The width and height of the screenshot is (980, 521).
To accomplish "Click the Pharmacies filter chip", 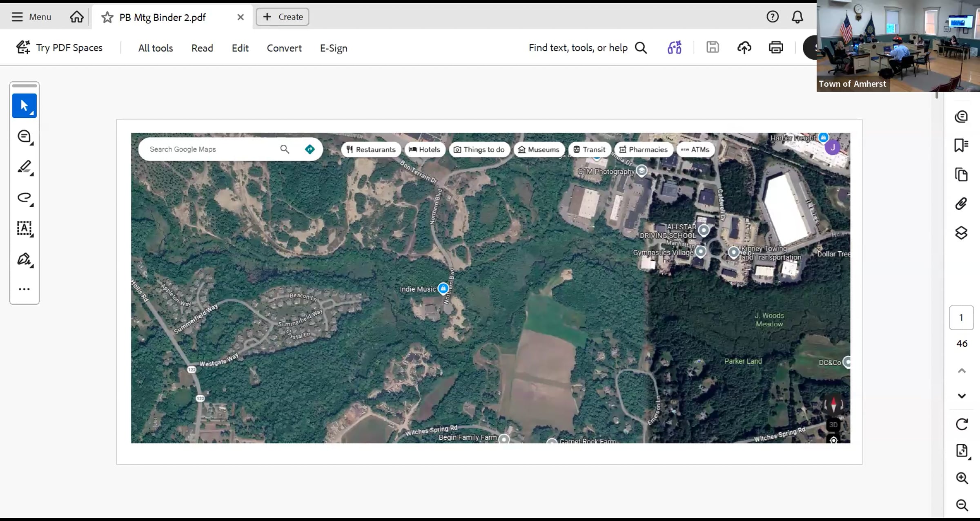I will point(644,150).
